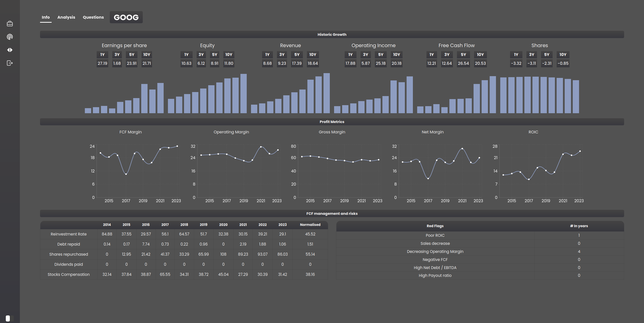Select the 1Y label under Earnings per share
Screen dimensions: 644x323
click(x=102, y=54)
